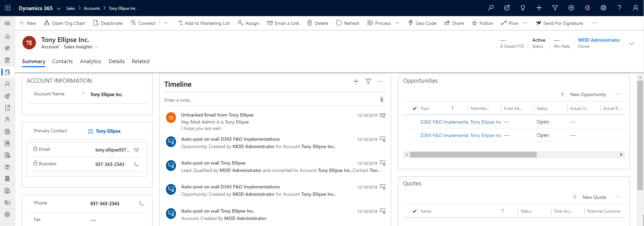This screenshot has height=226, width=644.
Task: Click Add to Marketing List
Action: (203, 23)
